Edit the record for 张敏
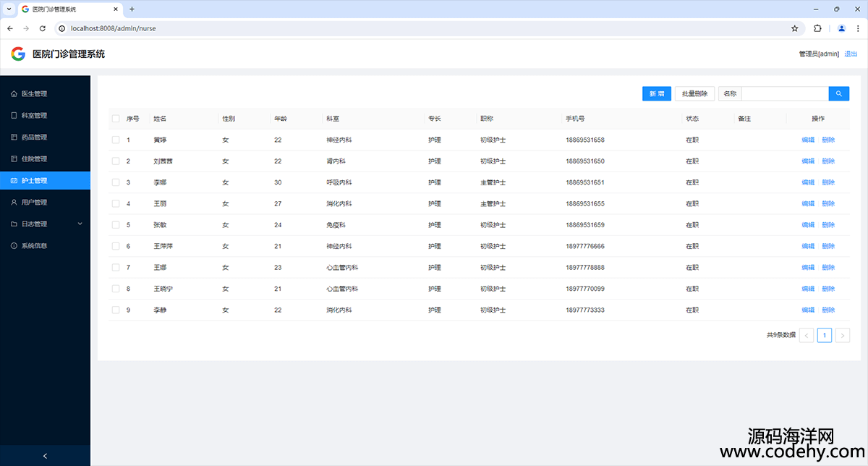 pos(808,225)
